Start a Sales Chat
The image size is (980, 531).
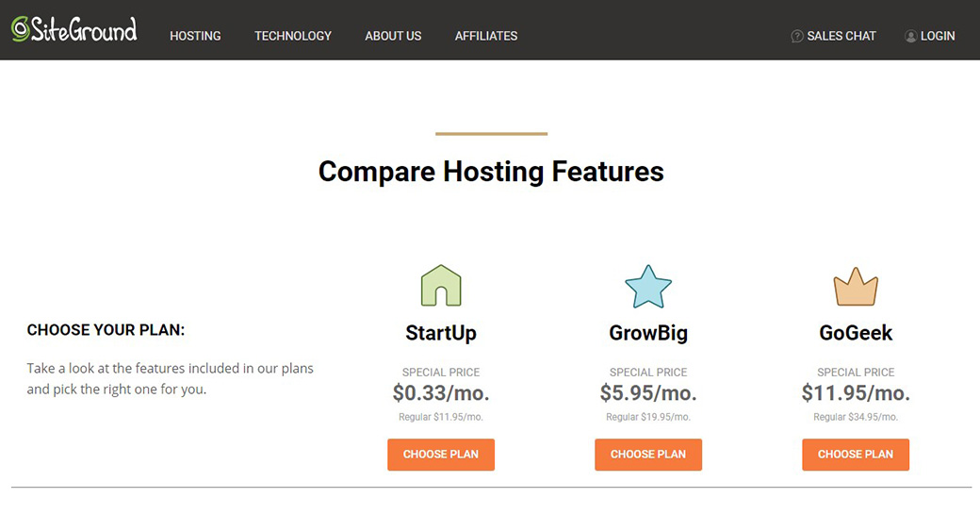point(841,36)
